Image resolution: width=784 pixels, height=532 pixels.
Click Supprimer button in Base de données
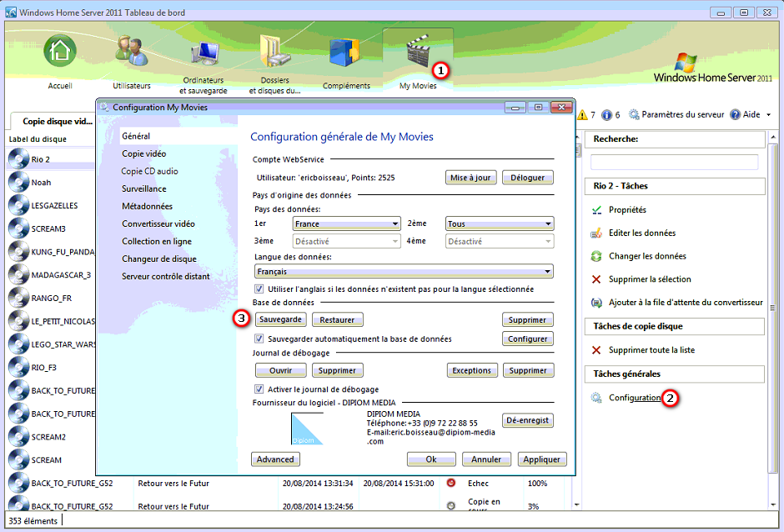click(527, 319)
